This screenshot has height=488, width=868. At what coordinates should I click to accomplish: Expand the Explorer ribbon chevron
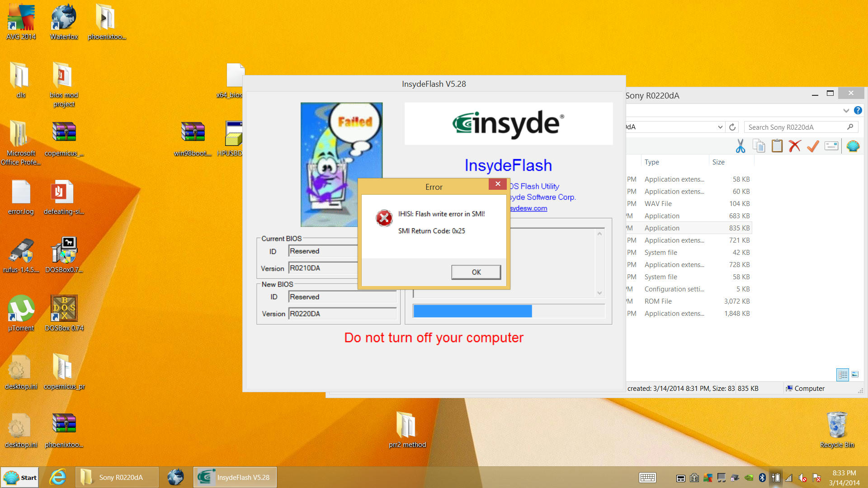click(846, 110)
